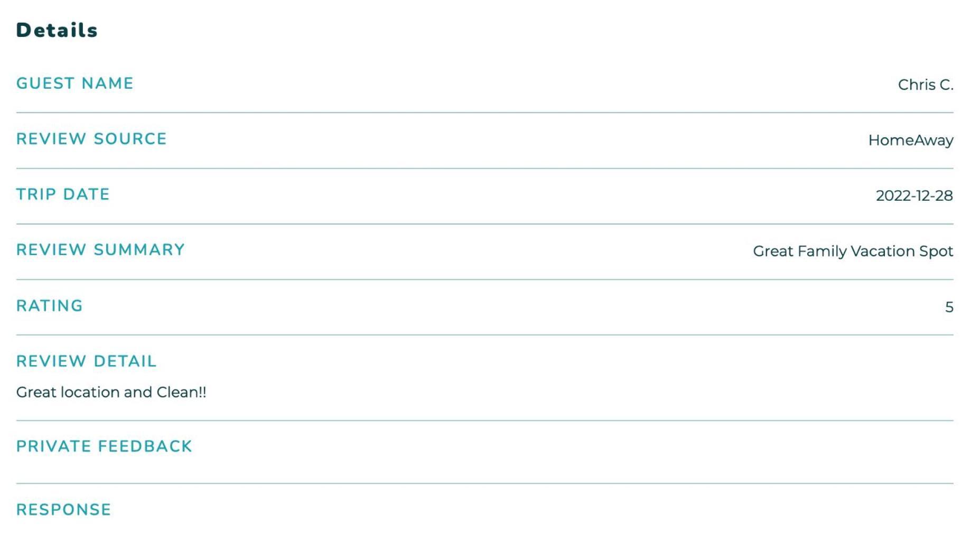Click the Great location and Clean!! text

(x=111, y=392)
